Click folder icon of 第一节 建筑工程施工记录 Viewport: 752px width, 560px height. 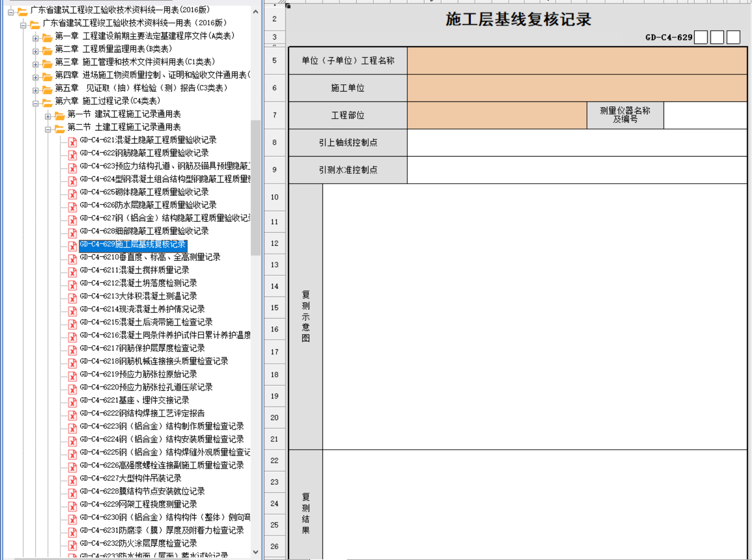(60, 116)
